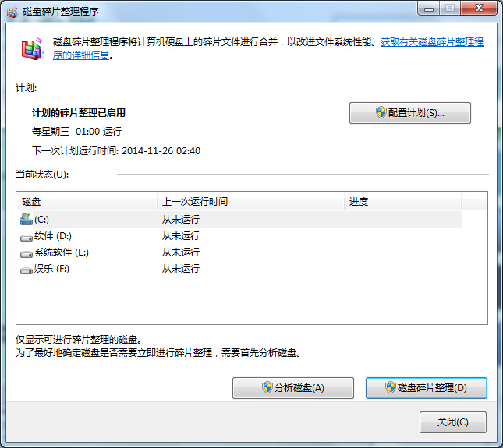Click the Disk Defragmenter title bar icon
The image size is (503, 448).
[x=12, y=12]
